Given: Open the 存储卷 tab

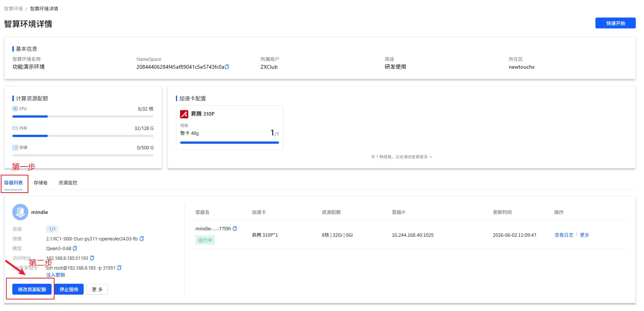Looking at the screenshot, I should pos(40,183).
